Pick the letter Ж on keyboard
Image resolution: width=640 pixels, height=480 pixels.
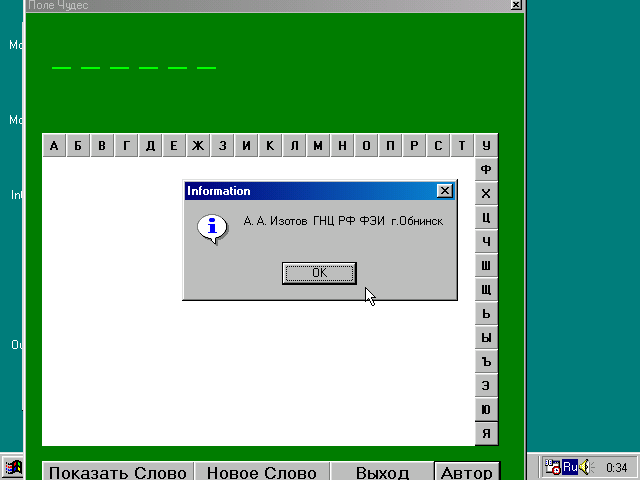198,146
